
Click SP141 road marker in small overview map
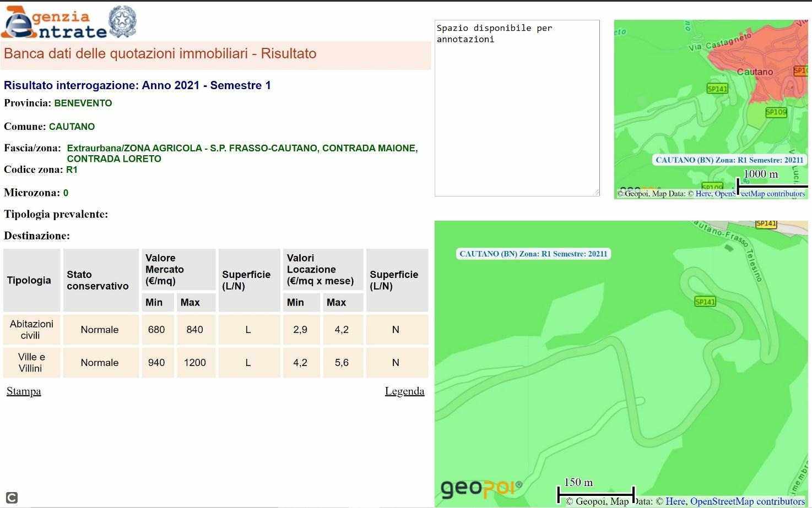(x=717, y=89)
